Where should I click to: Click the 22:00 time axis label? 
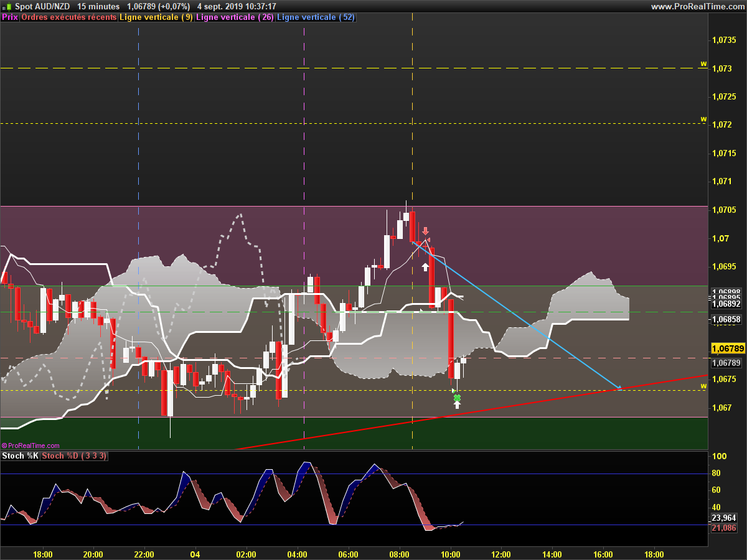(x=144, y=554)
